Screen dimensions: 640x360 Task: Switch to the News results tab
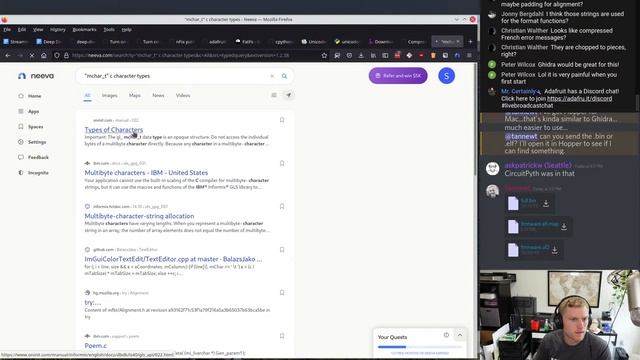158,95
